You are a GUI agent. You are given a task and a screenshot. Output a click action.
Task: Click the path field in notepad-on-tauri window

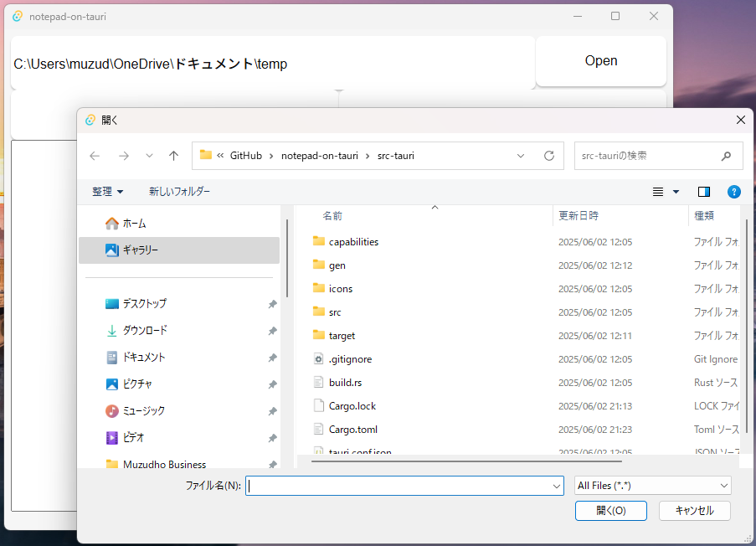click(273, 63)
